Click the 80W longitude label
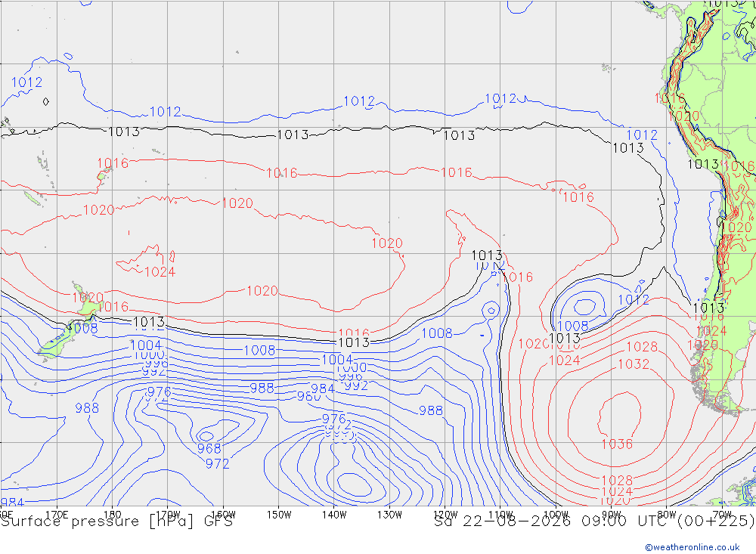 click(x=667, y=515)
